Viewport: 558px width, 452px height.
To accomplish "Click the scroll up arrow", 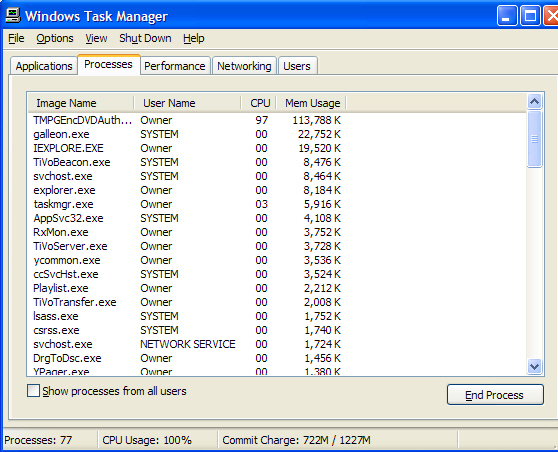I will coord(534,102).
